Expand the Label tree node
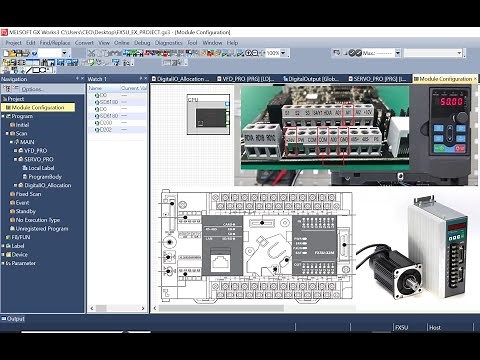 pos(3,246)
